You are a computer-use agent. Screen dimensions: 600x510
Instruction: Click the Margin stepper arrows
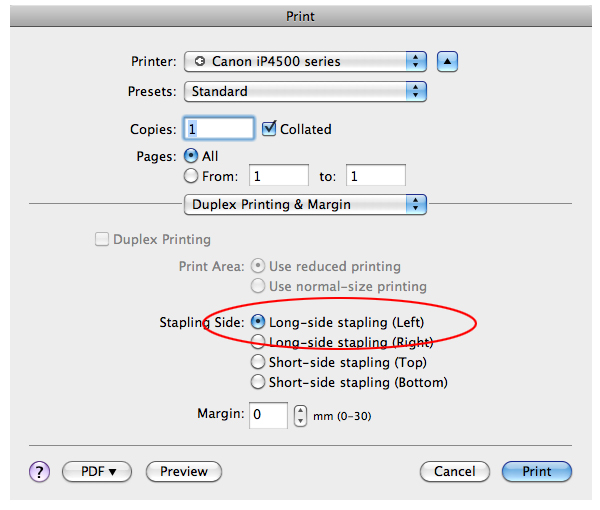pos(300,415)
